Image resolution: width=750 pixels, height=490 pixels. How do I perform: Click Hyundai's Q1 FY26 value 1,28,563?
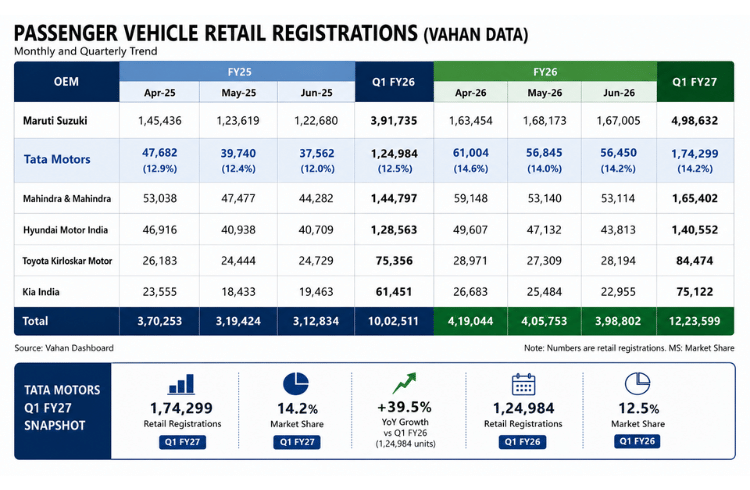click(x=394, y=230)
